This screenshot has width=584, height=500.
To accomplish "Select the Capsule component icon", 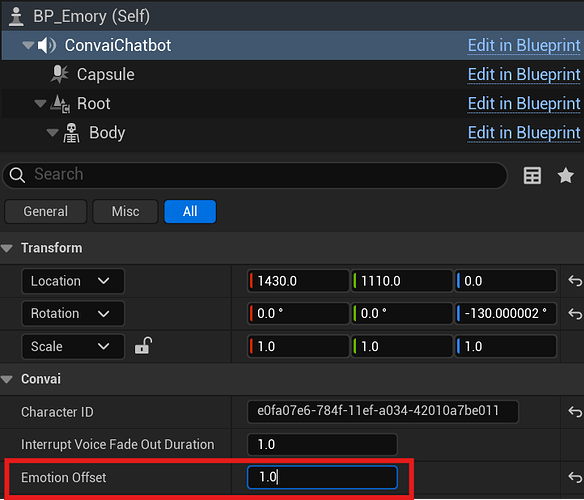I will [x=60, y=74].
